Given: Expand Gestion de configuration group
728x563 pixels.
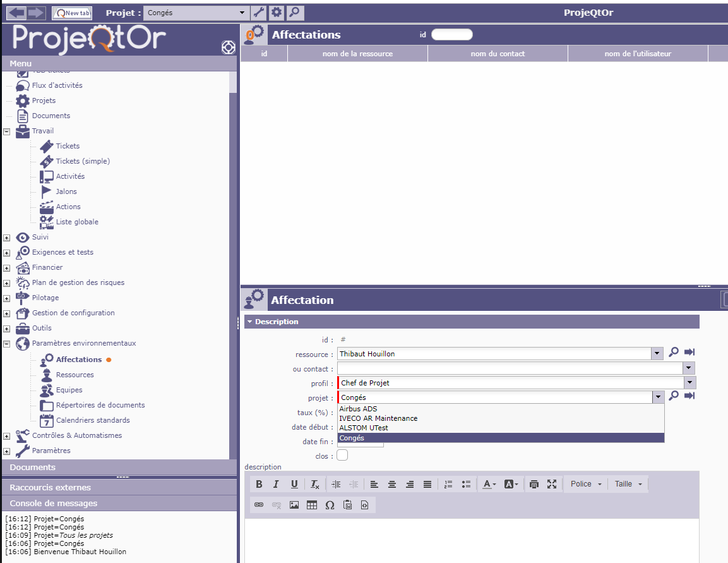Looking at the screenshot, I should coord(7,313).
